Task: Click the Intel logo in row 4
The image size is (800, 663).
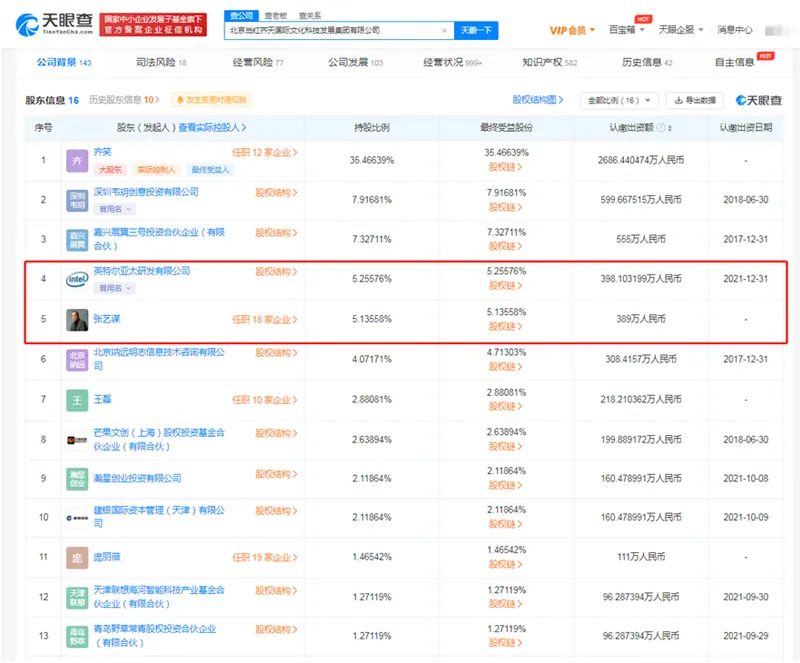Action: click(77, 279)
